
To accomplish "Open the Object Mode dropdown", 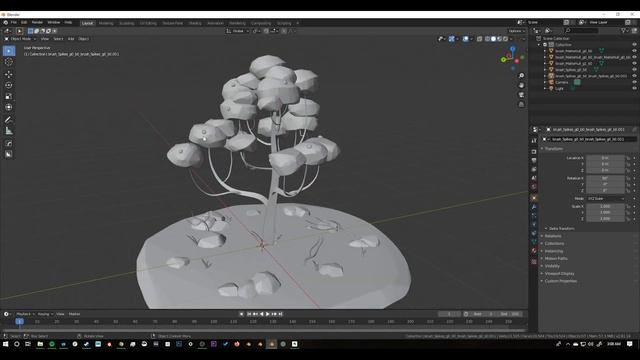I will coord(20,39).
